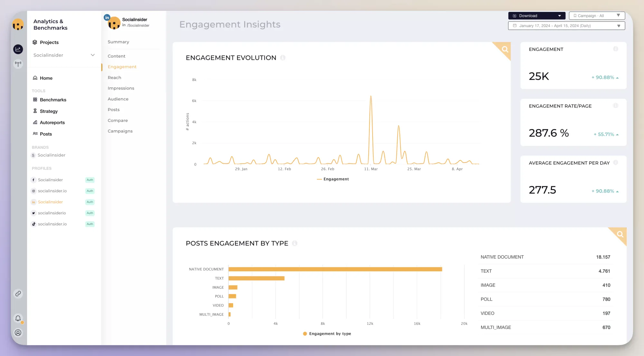The image size is (644, 356).
Task: Click the magnifier on the Posts Engagement by Type card
Action: click(620, 234)
